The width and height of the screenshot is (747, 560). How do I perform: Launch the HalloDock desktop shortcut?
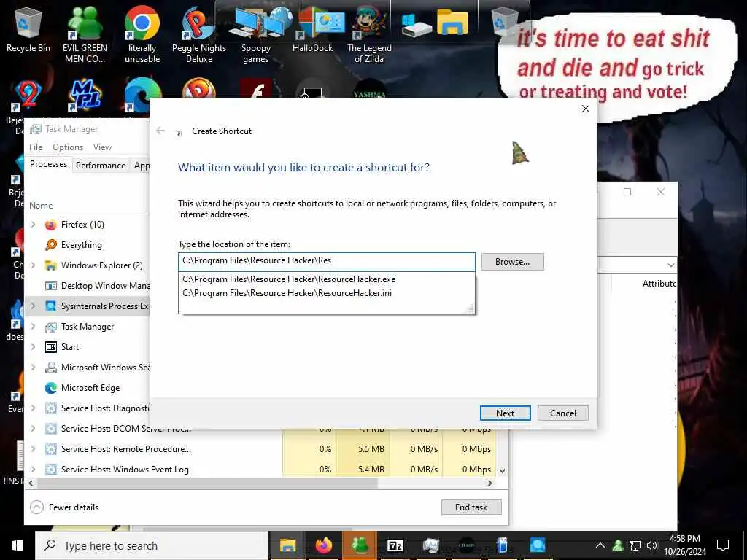(x=312, y=29)
